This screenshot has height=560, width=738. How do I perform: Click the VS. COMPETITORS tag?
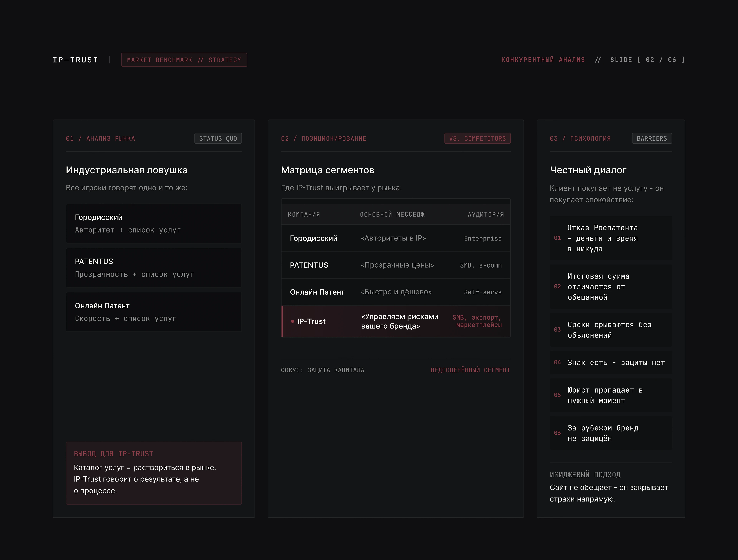click(477, 138)
